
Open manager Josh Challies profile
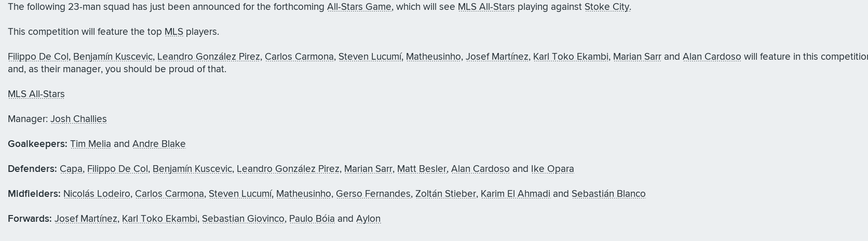[78, 119]
